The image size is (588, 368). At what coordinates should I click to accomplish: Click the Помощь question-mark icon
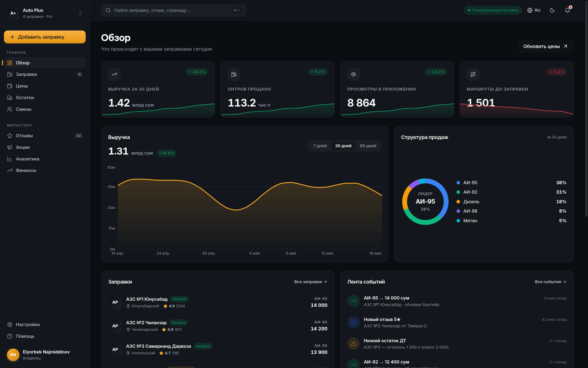pyautogui.click(x=10, y=336)
